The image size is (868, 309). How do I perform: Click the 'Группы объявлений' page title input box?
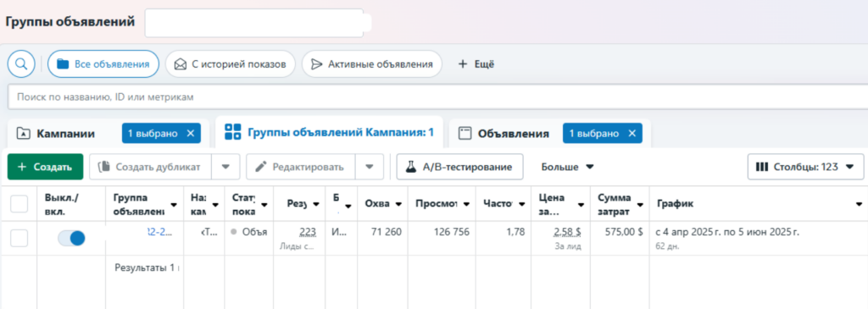(254, 23)
